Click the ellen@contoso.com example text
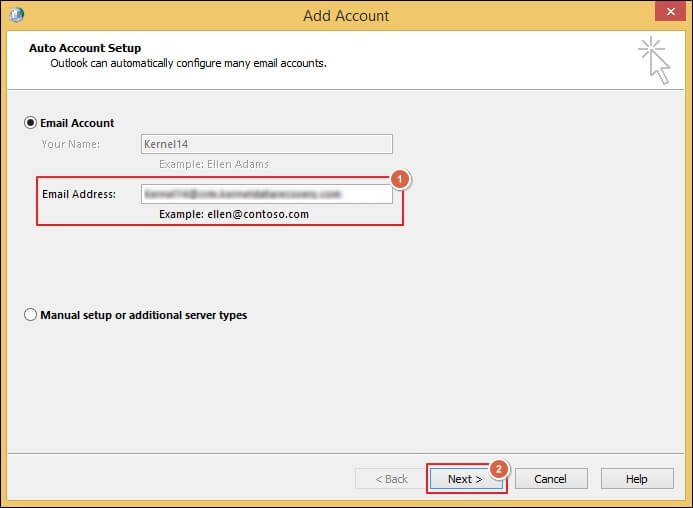The image size is (693, 508). click(233, 214)
